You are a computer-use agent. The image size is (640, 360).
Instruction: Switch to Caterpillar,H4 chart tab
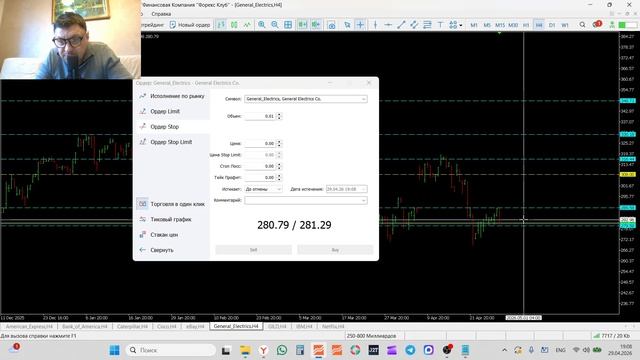pyautogui.click(x=132, y=327)
